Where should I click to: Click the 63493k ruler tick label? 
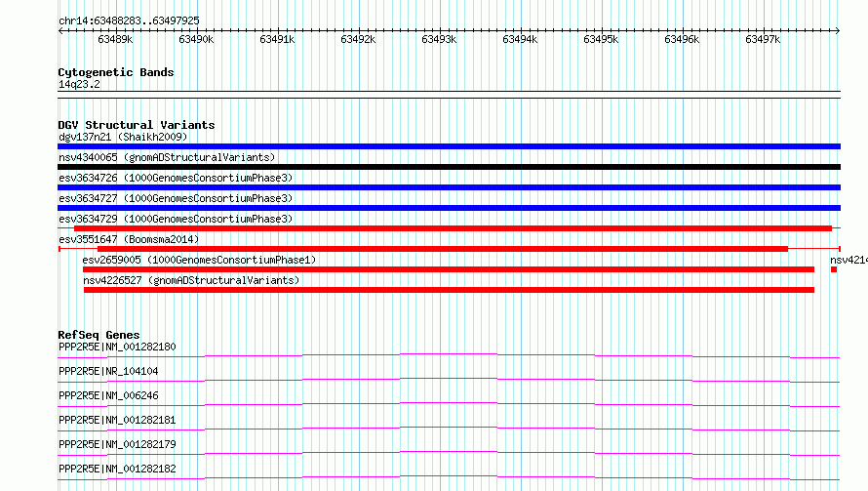[x=439, y=39]
